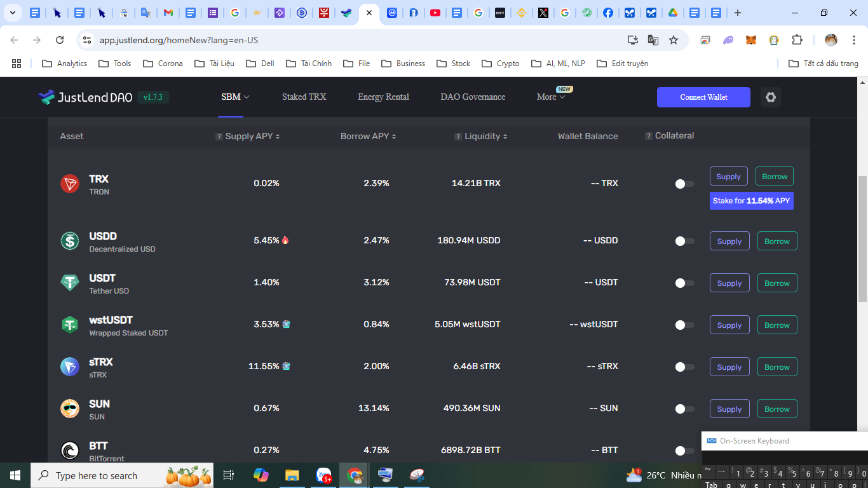Open the Analytics bookmarks folder
The width and height of the screenshot is (868, 488).
pyautogui.click(x=64, y=64)
